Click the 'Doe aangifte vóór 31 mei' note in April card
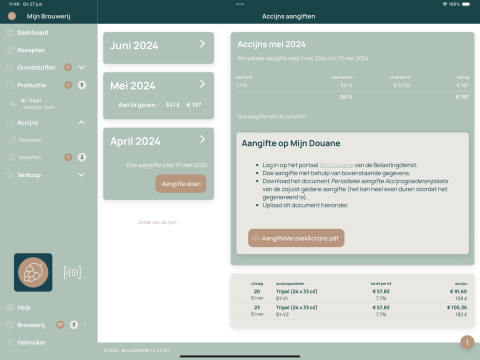Screen dimensions: 480x360 point(166,165)
